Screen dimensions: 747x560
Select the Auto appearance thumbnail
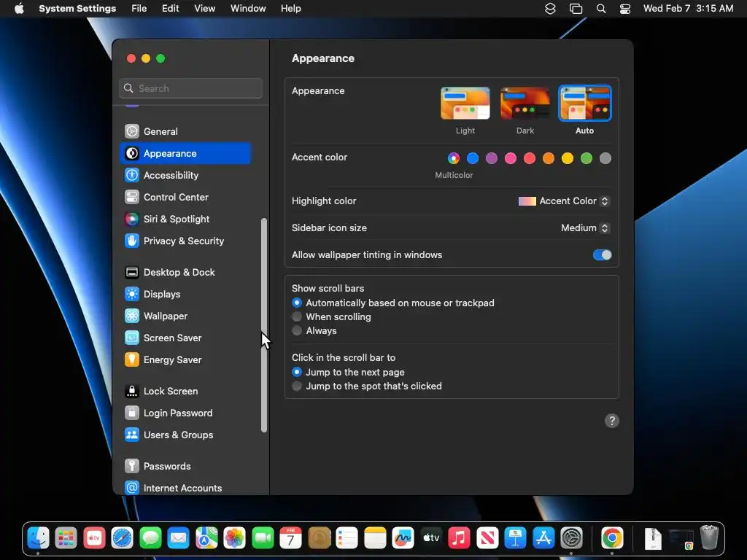tap(584, 104)
